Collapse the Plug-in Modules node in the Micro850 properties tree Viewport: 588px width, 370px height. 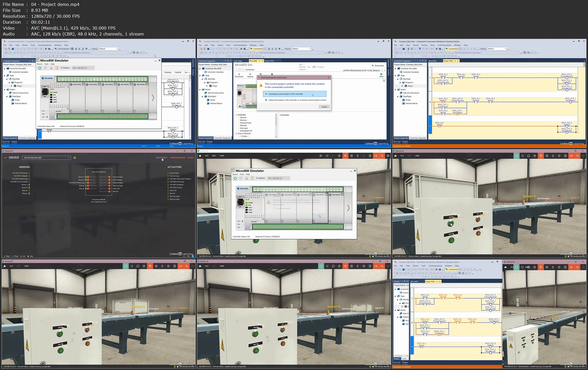[236, 133]
